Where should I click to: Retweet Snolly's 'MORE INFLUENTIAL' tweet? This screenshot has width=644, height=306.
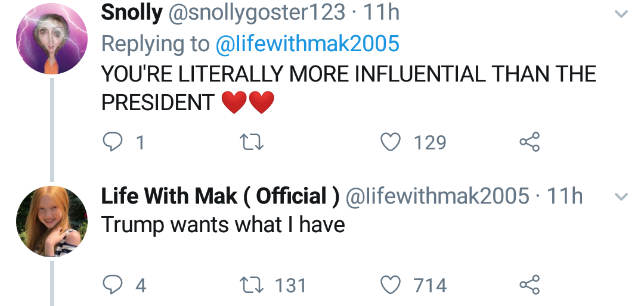tap(247, 143)
